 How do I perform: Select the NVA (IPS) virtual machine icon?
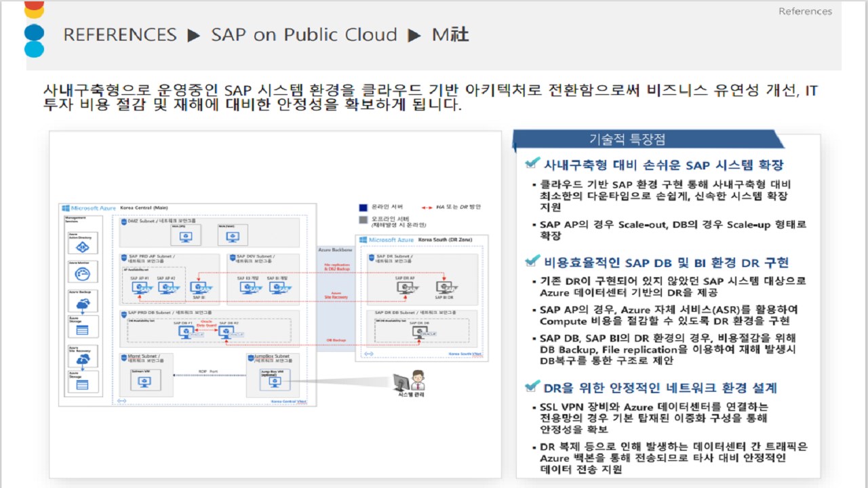(186, 237)
